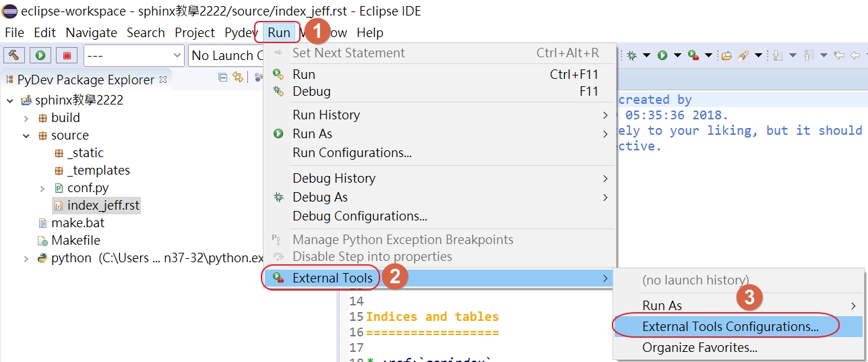Expand the python interpreter node arrow
This screenshot has height=362, width=868.
(x=26, y=258)
